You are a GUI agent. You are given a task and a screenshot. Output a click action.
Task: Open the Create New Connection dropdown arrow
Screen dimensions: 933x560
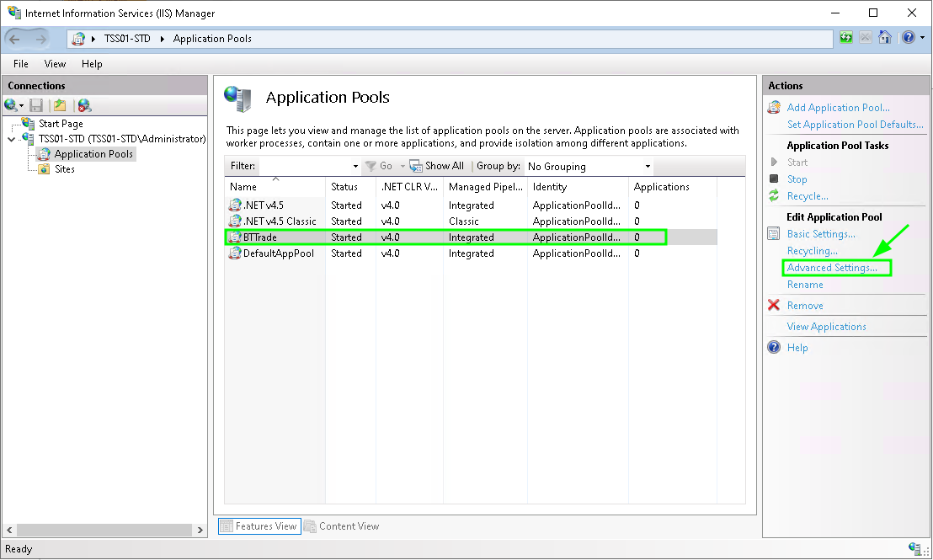tap(21, 106)
